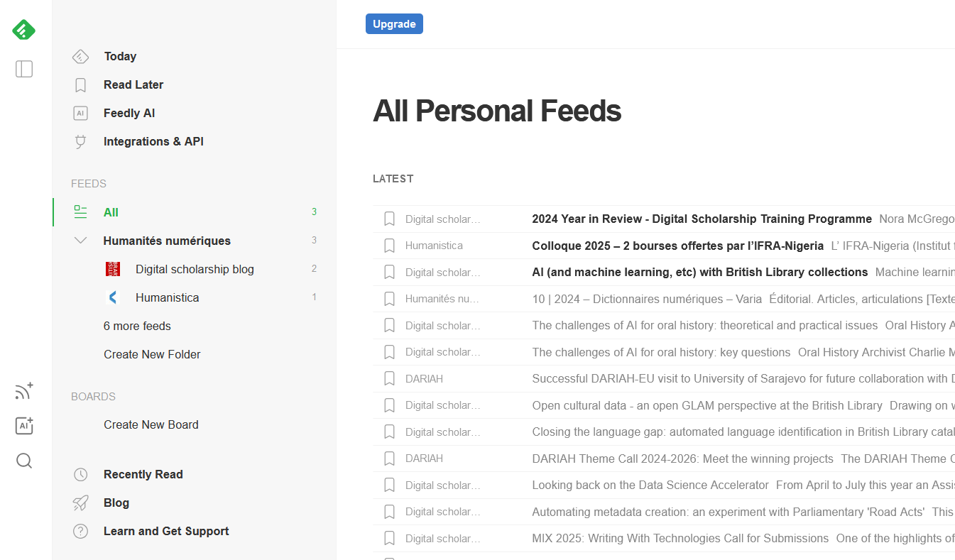This screenshot has width=955, height=560.
Task: Collapse the Humanités numériques folder
Action: pos(81,241)
